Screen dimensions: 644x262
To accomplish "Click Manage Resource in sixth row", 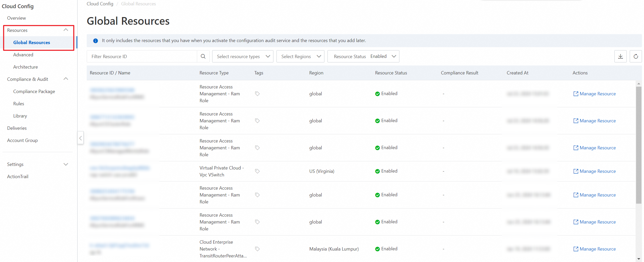I will pos(595,222).
